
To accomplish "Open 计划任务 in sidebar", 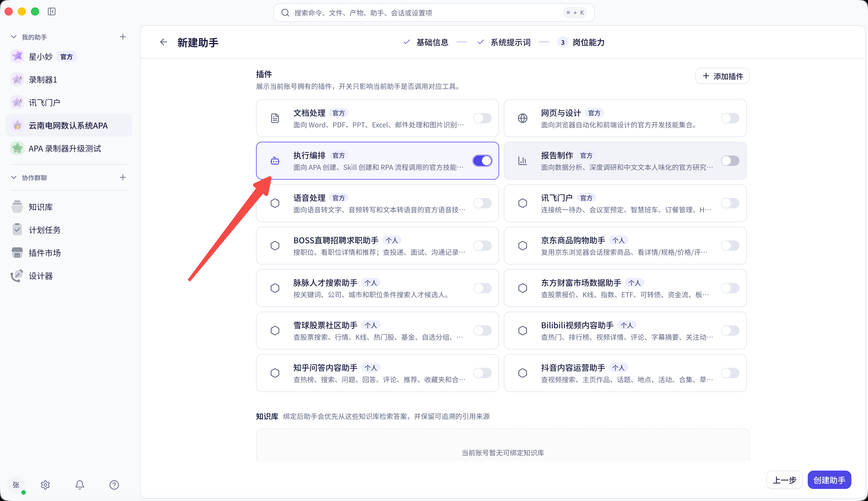I will coord(69,230).
